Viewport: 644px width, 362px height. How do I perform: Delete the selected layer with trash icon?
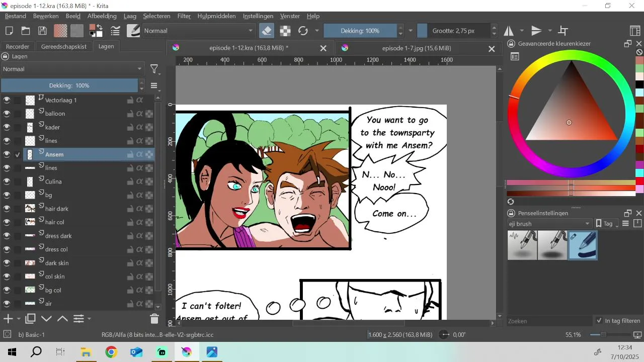tap(154, 318)
